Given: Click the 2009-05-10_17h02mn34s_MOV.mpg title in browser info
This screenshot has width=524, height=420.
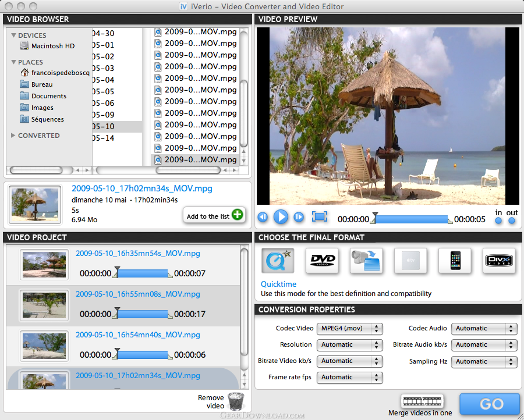Looking at the screenshot, I should 142,188.
